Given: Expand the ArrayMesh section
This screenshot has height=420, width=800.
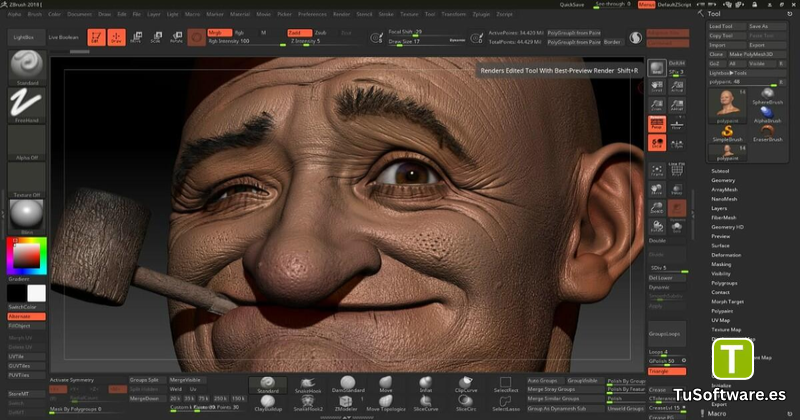Looking at the screenshot, I should [x=724, y=189].
